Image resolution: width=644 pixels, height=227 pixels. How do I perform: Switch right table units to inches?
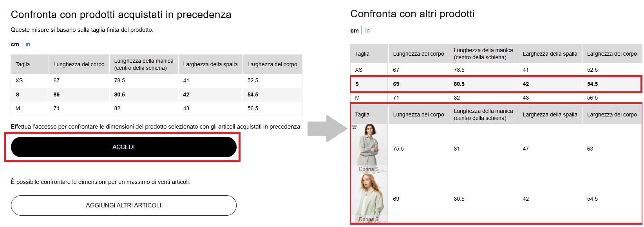[x=367, y=31]
